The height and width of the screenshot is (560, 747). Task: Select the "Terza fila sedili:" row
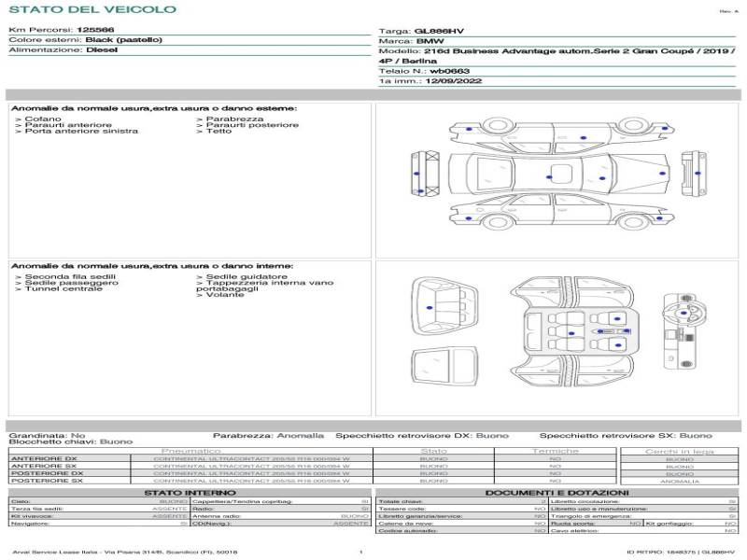click(100, 509)
